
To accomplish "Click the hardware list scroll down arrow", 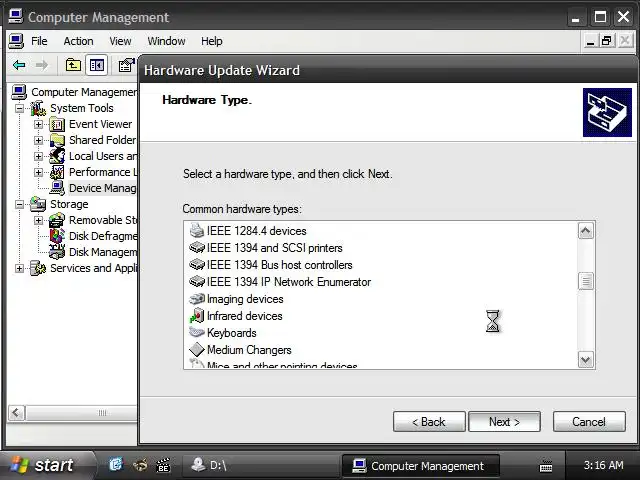I will point(586,360).
